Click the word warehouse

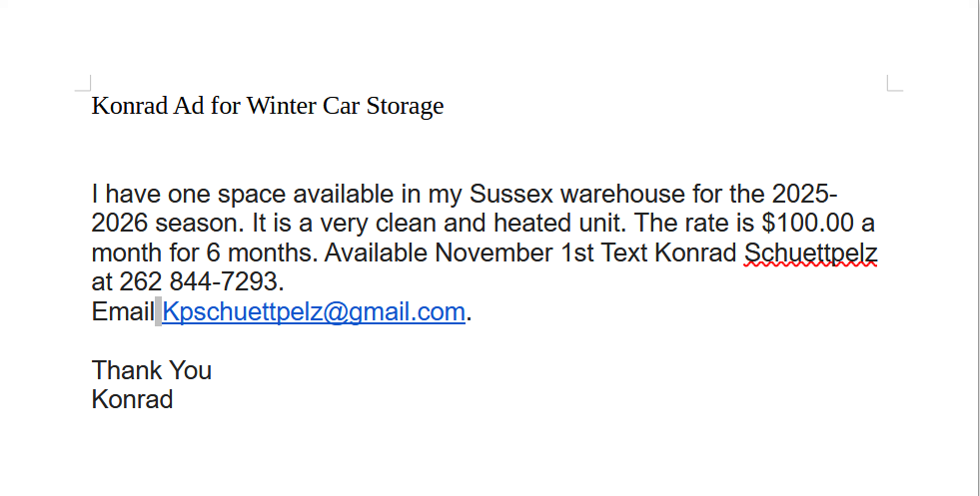(x=618, y=194)
